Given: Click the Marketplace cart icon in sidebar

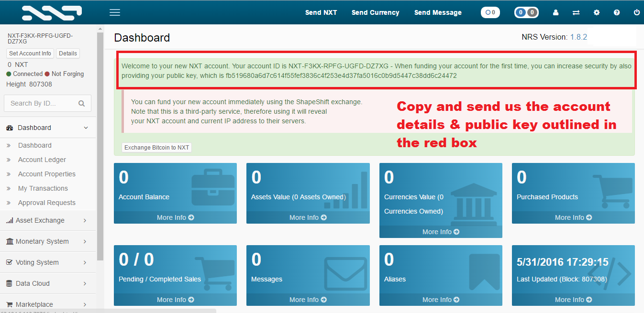Looking at the screenshot, I should click(x=10, y=304).
